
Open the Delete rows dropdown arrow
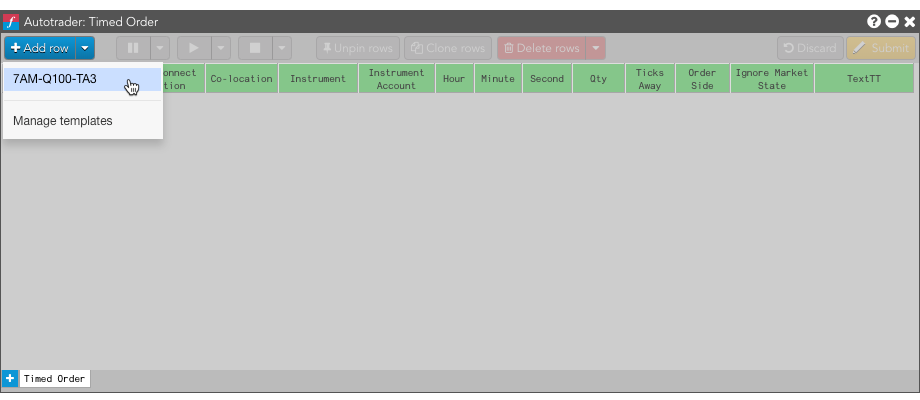tap(596, 48)
